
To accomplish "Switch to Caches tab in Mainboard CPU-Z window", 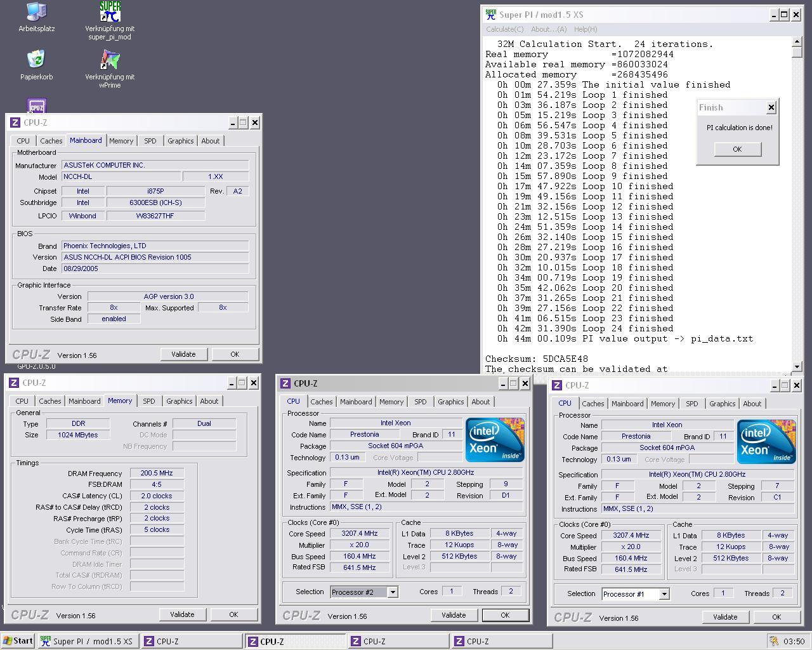I will point(51,141).
